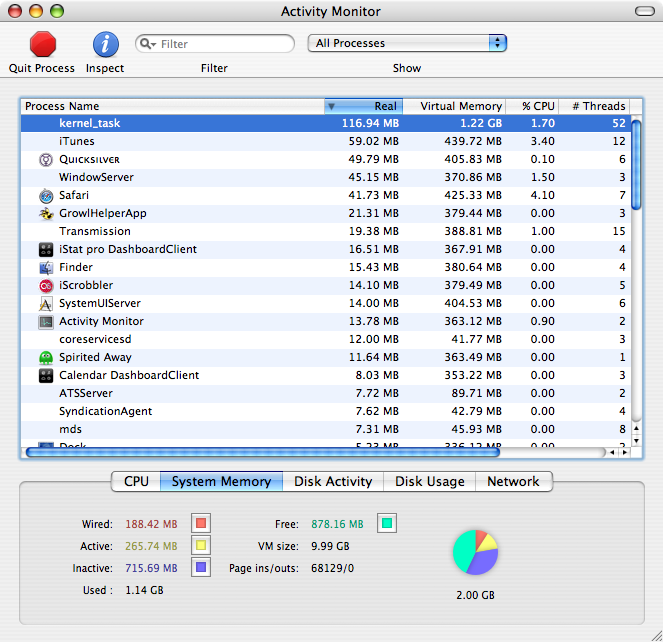Click the toolbar toggle pill in the title bar

pos(644,11)
